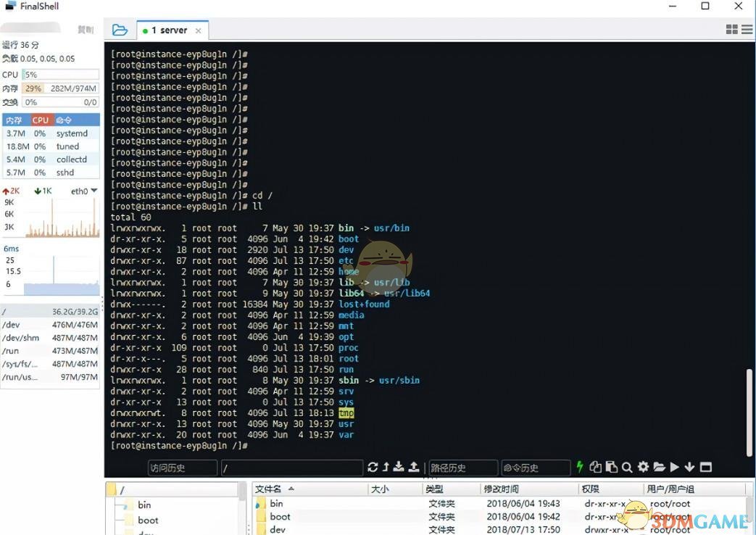Click the download file icon
756x535 pixels.
coord(398,468)
